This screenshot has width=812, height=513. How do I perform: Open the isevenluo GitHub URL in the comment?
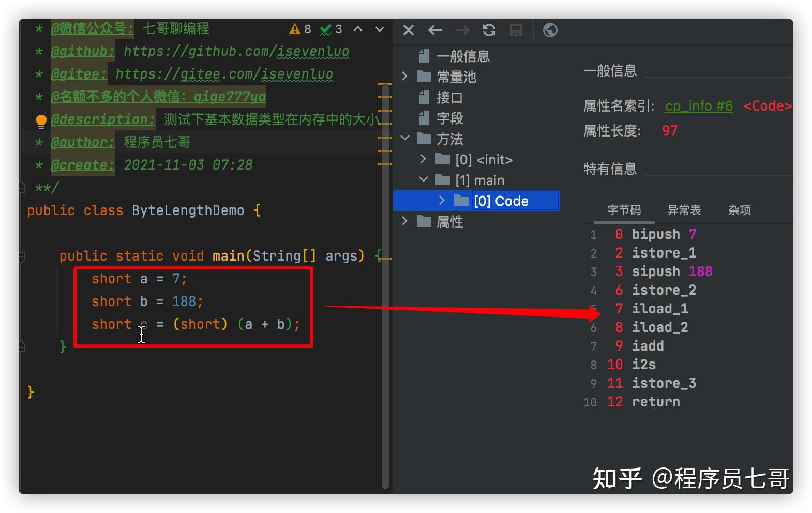click(x=236, y=51)
